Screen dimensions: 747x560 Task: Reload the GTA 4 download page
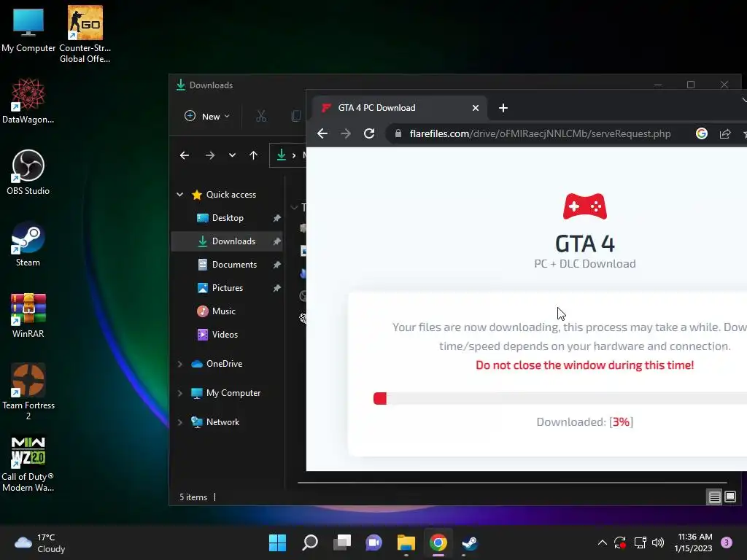click(x=369, y=134)
